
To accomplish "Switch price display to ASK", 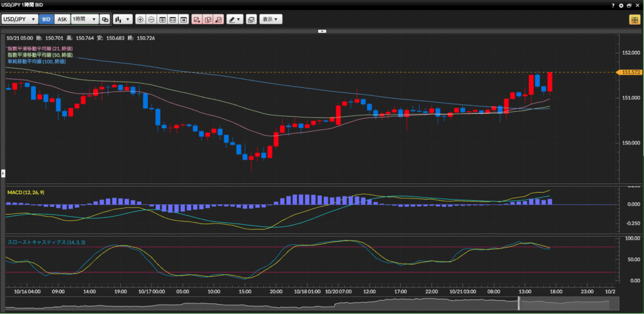I will click(x=62, y=19).
